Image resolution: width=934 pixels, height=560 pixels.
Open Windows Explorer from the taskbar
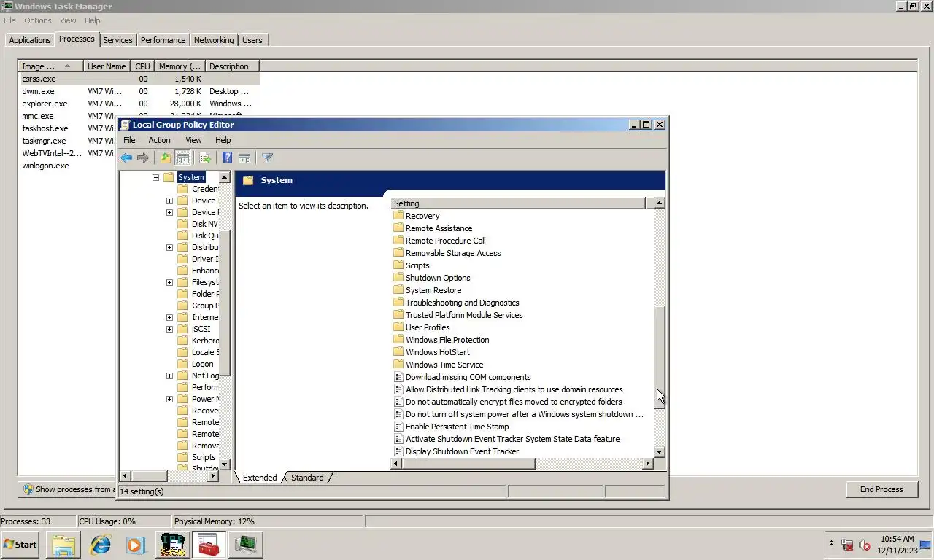tap(63, 545)
